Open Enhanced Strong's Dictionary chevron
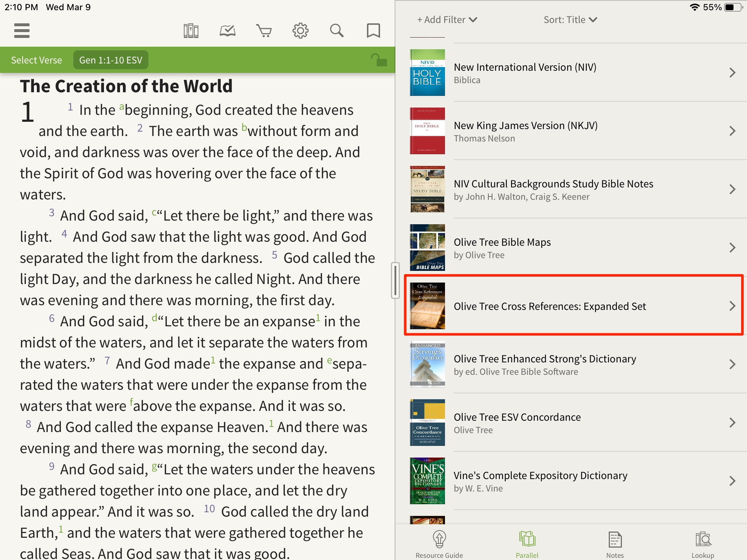Viewport: 747px width, 560px height. click(732, 364)
